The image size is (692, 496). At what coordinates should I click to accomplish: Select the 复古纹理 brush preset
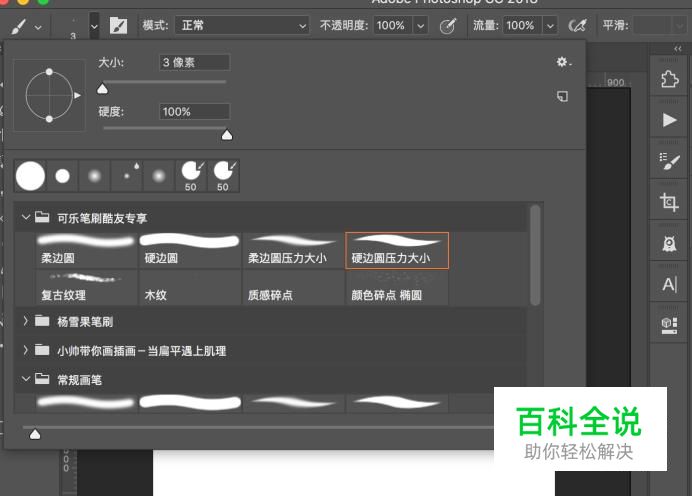tap(86, 287)
